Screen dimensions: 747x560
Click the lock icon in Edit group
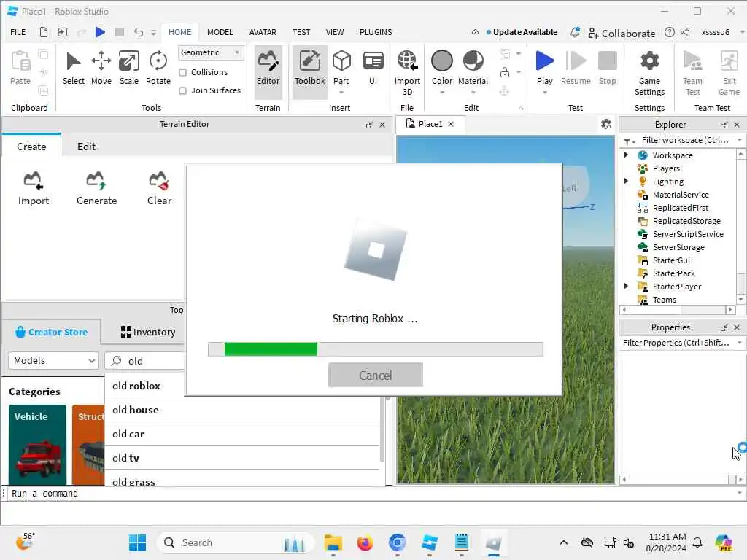click(x=505, y=72)
